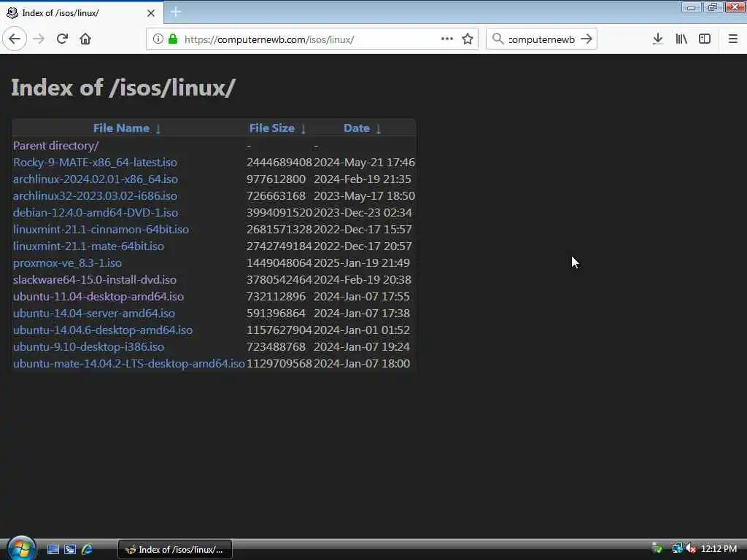Viewport: 747px width, 560px height.
Task: Open the taskbar clock showing 12:12 PM
Action: (719, 549)
